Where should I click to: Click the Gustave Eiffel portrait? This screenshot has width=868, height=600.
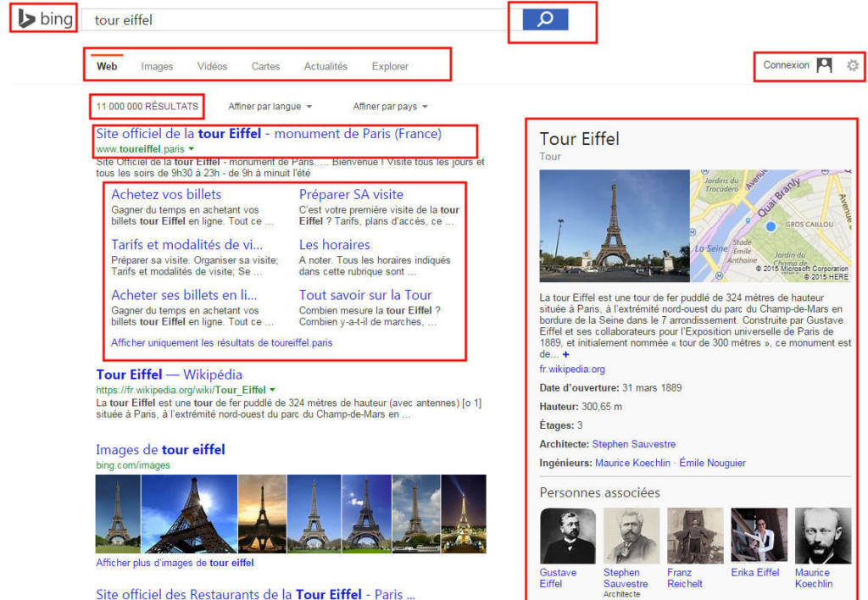point(567,536)
